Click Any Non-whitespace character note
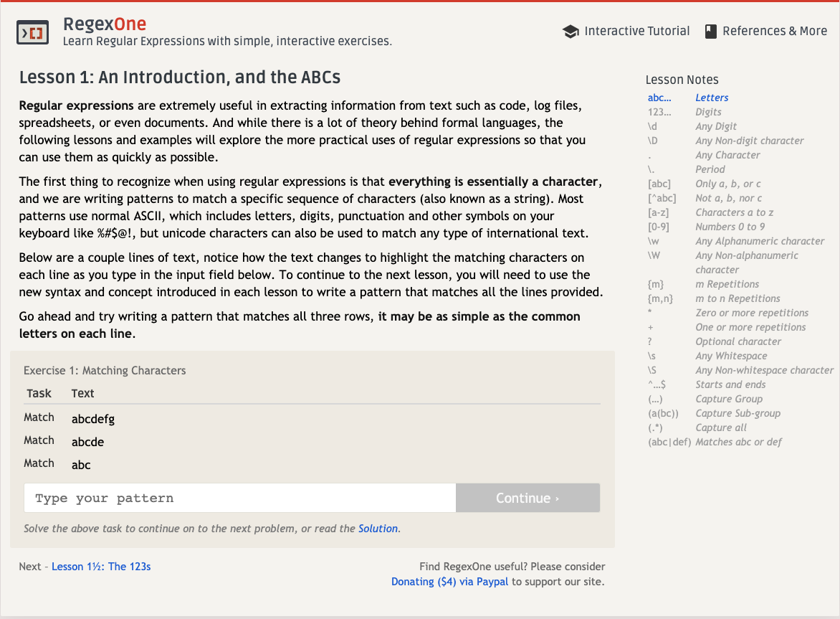The height and width of the screenshot is (619, 840). click(x=765, y=370)
